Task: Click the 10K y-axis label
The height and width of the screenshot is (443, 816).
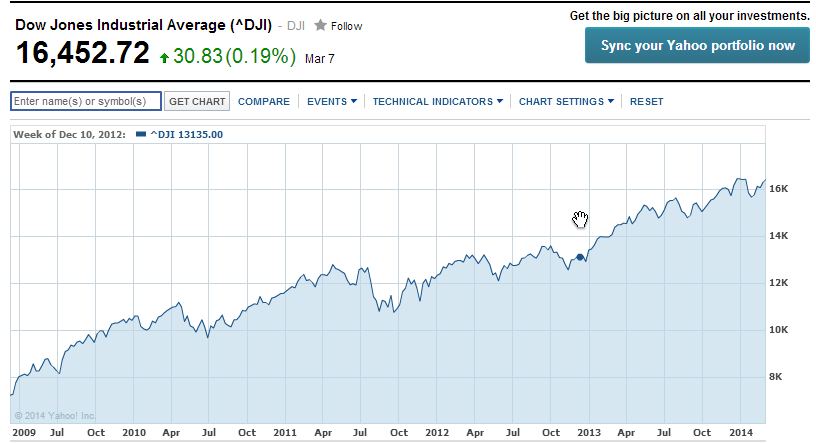Action: pyautogui.click(x=779, y=330)
